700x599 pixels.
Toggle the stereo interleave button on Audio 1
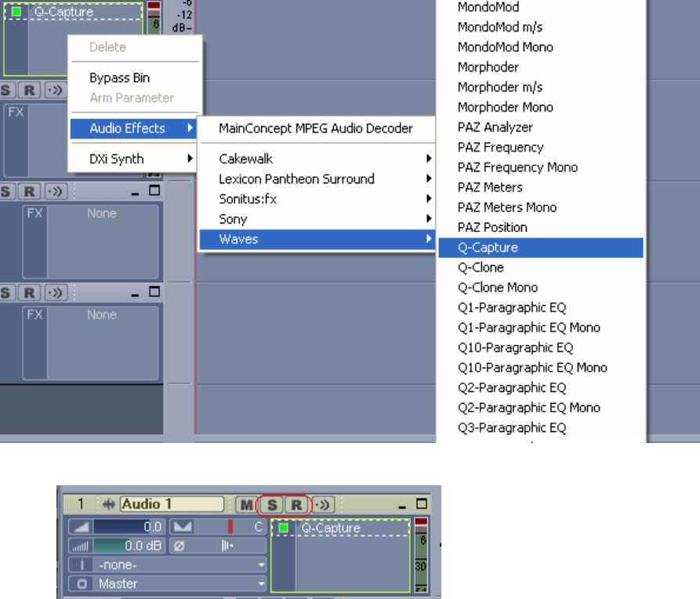(227, 546)
